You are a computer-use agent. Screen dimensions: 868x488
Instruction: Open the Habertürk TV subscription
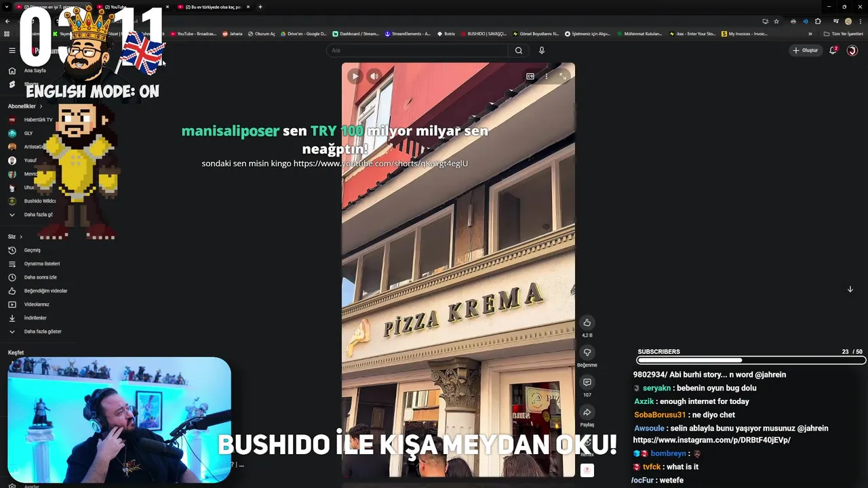pos(31,119)
